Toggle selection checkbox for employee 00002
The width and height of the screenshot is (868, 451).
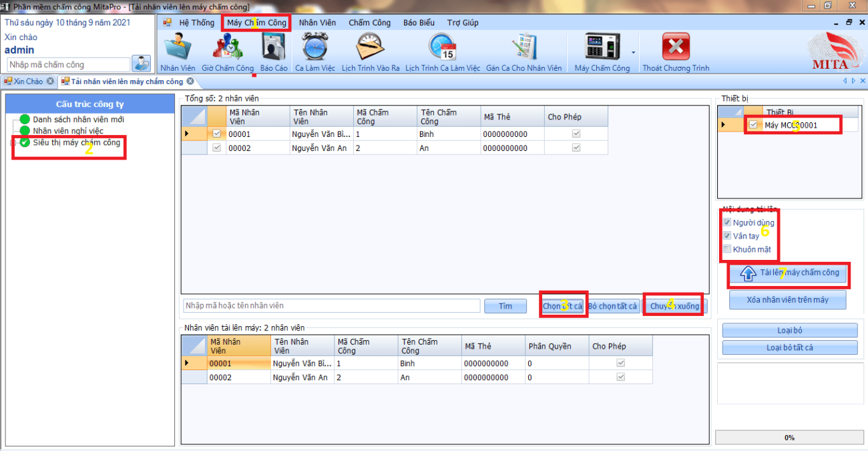216,148
